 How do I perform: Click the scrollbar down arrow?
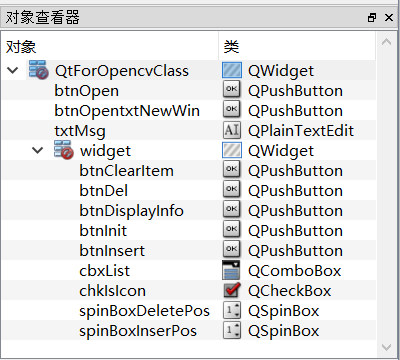tap(386, 347)
